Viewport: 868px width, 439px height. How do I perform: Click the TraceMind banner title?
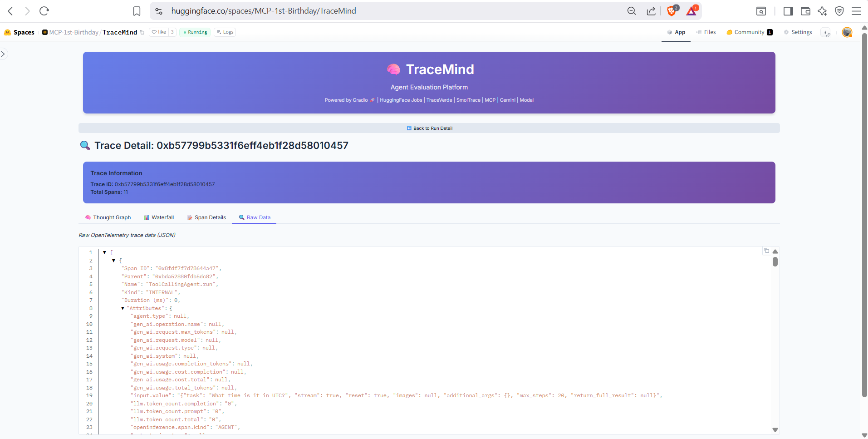click(440, 69)
